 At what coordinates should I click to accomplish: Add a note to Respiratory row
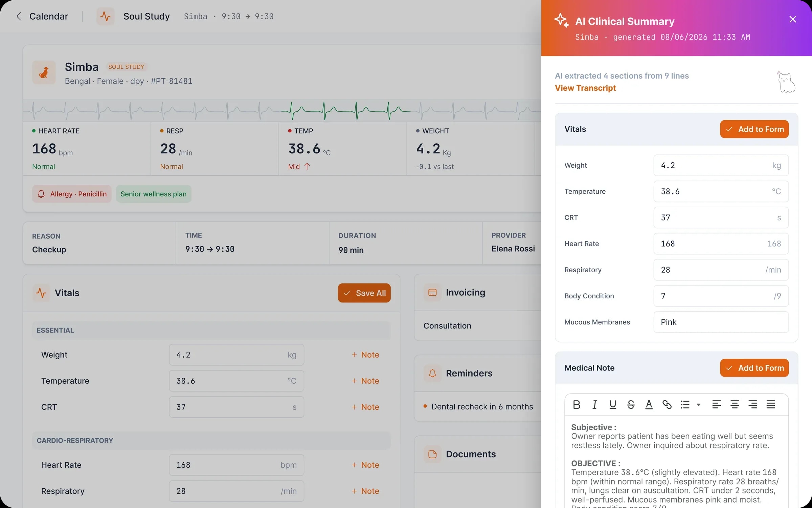coord(365,491)
